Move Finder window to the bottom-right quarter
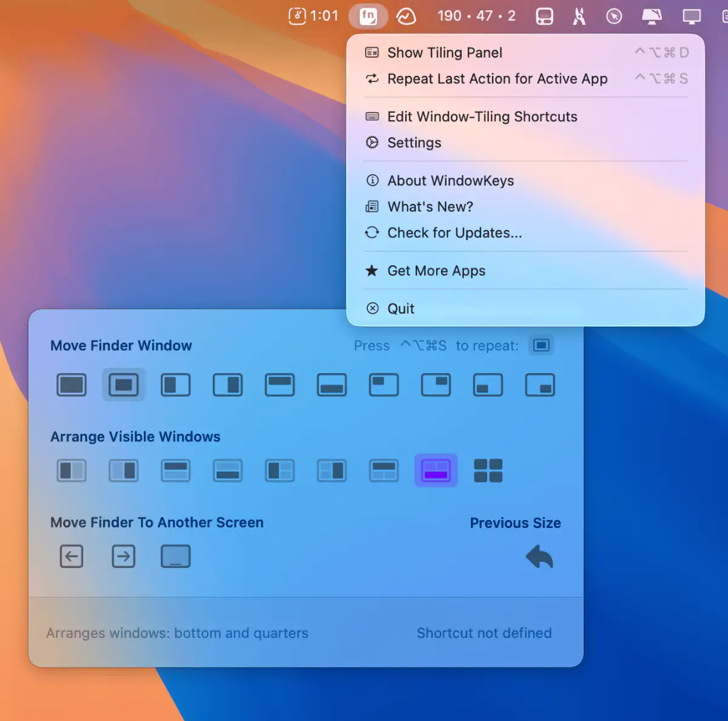Image resolution: width=728 pixels, height=721 pixels. click(x=540, y=385)
